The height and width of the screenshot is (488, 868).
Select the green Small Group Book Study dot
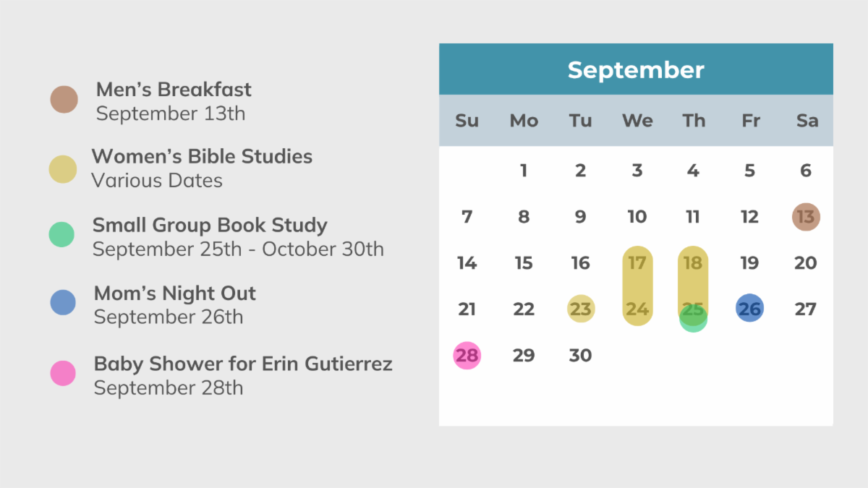(x=61, y=234)
